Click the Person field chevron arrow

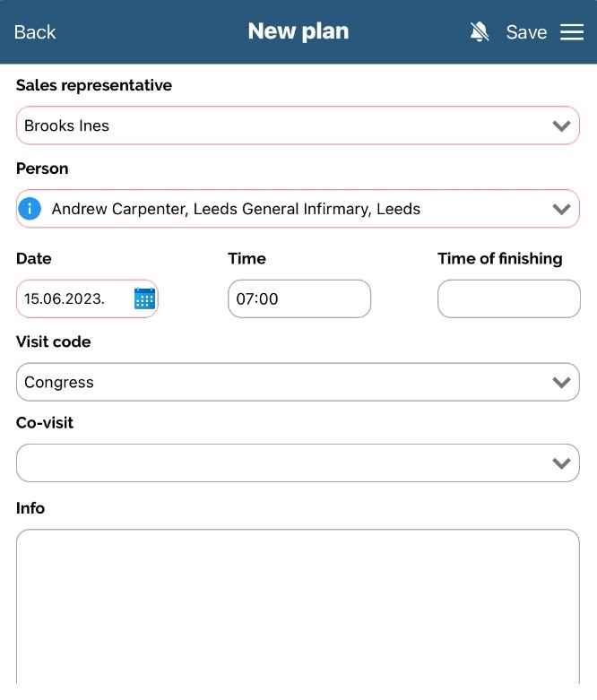(x=562, y=210)
